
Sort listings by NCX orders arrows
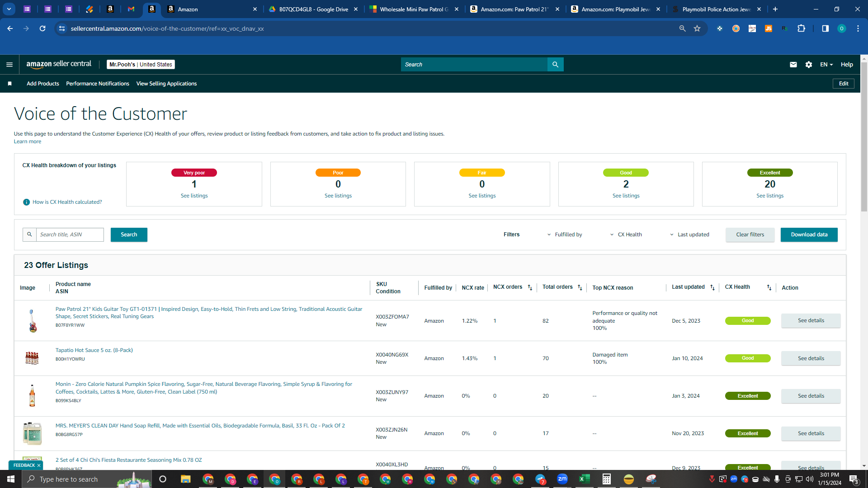(530, 287)
